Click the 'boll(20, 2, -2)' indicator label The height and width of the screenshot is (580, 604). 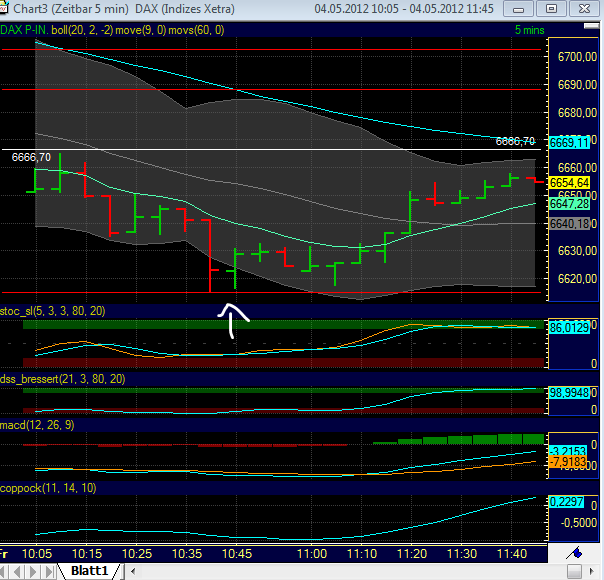82,30
